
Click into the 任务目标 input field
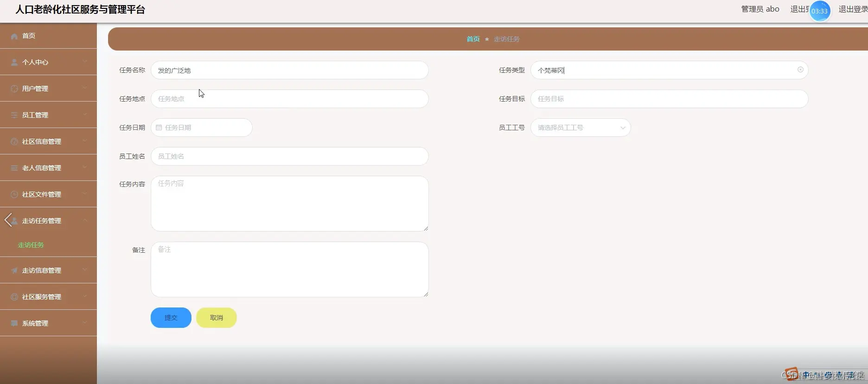(x=669, y=99)
